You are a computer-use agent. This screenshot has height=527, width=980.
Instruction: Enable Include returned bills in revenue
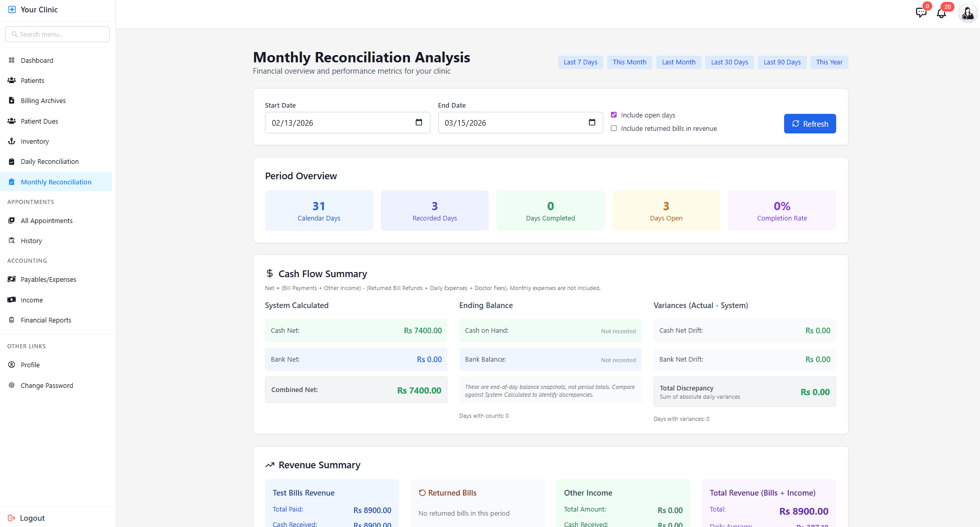click(614, 128)
